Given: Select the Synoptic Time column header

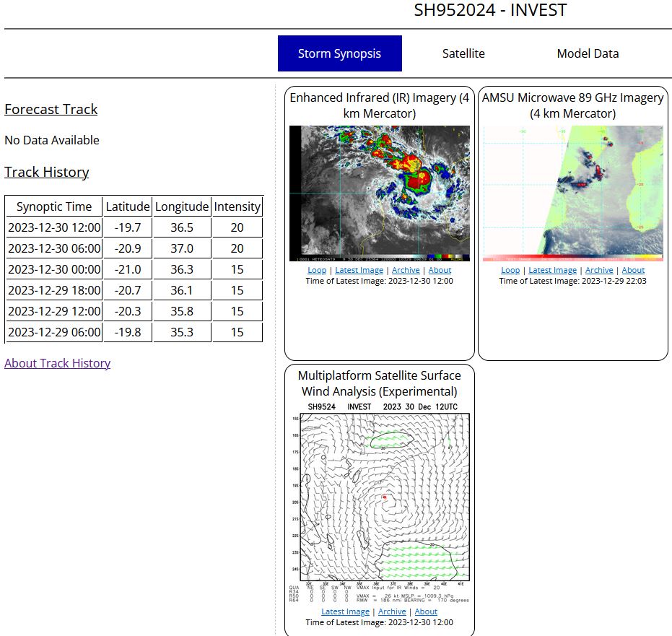Looking at the screenshot, I should point(54,206).
